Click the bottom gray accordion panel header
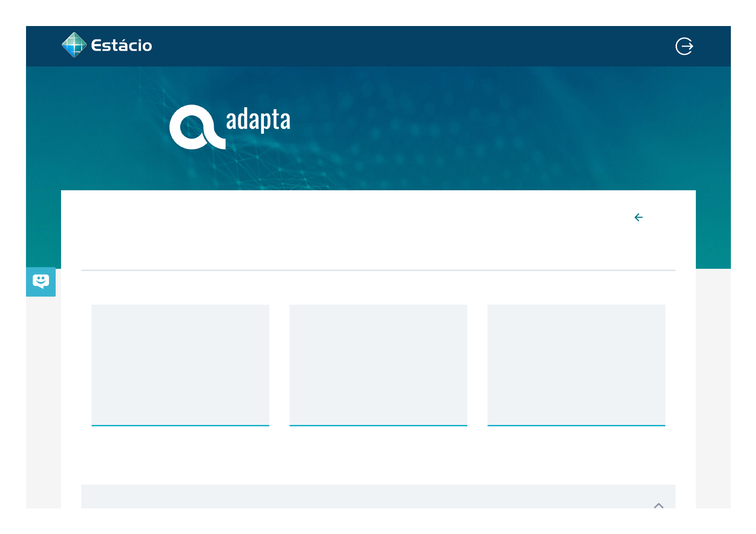This screenshot has width=756, height=534. [359, 497]
